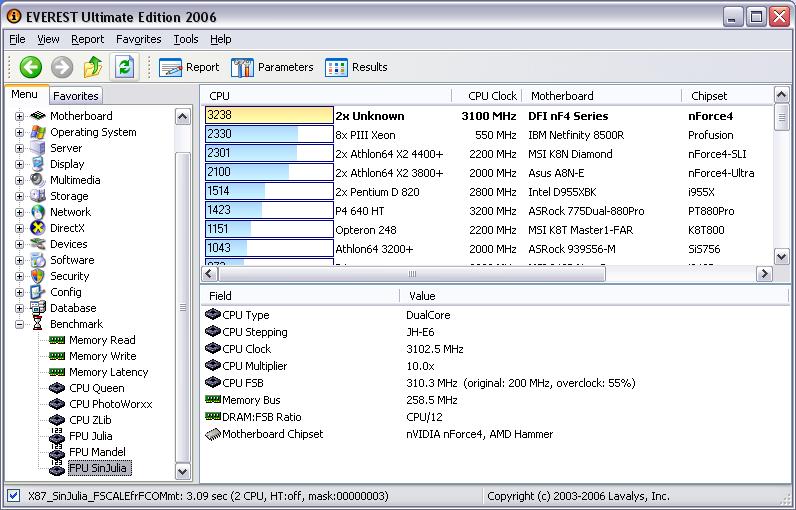Select the Operating System Windows icon
This screenshot has width=796, height=510.
[x=38, y=132]
